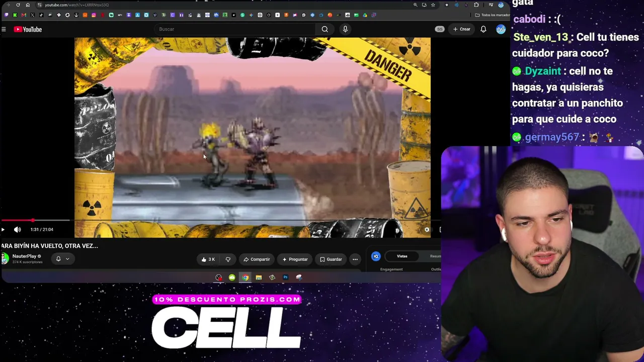Image resolution: width=644 pixels, height=362 pixels.
Task: Click the video frame to play
Action: [253, 137]
